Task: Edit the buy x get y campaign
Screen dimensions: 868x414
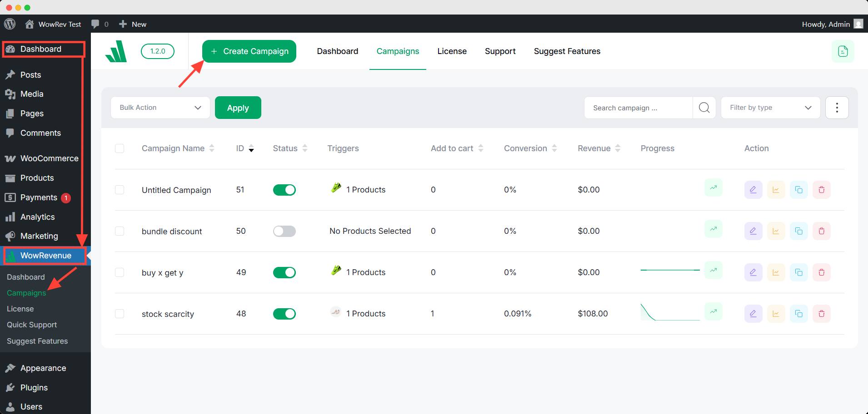Action: (x=753, y=272)
